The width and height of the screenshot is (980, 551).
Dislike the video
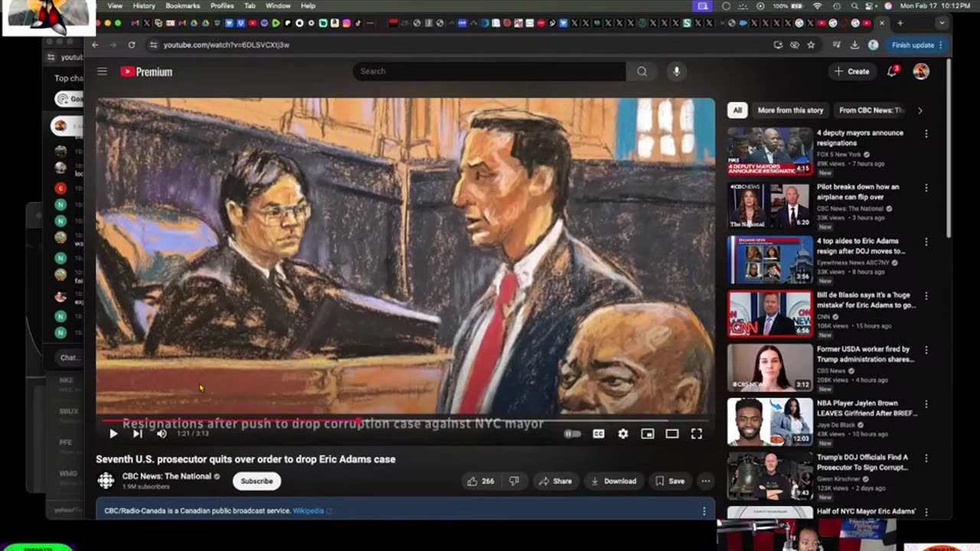click(x=514, y=481)
